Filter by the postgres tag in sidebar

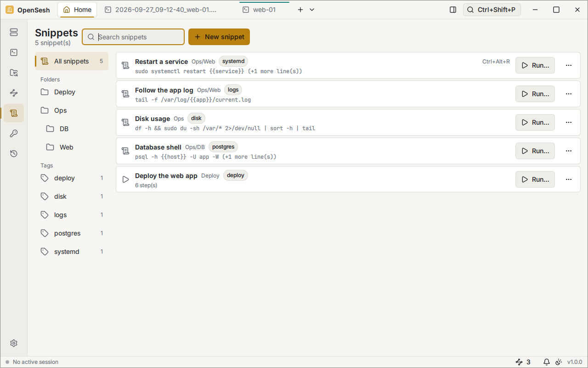click(72, 233)
